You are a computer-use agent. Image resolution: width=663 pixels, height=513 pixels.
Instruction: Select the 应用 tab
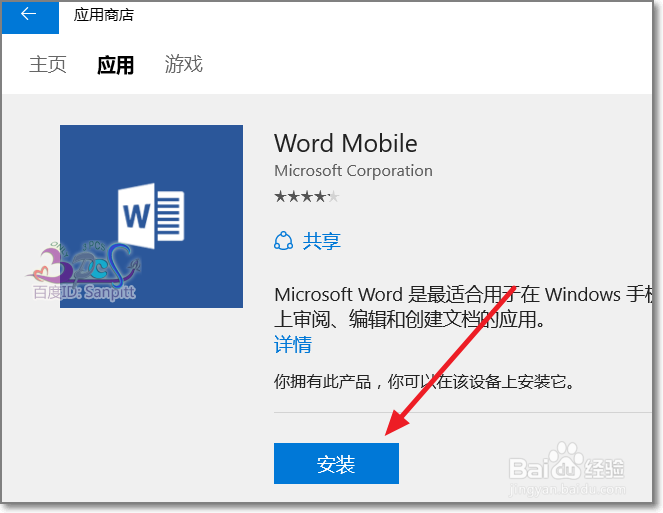click(115, 65)
